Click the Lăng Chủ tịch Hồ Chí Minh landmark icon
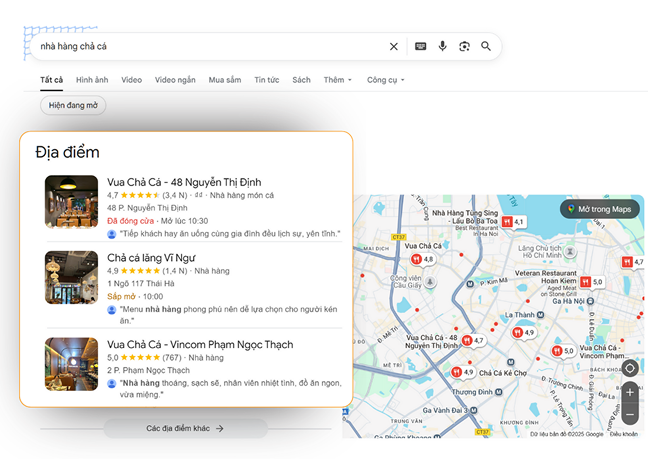Viewport: 648px width, 469px height. [x=570, y=252]
